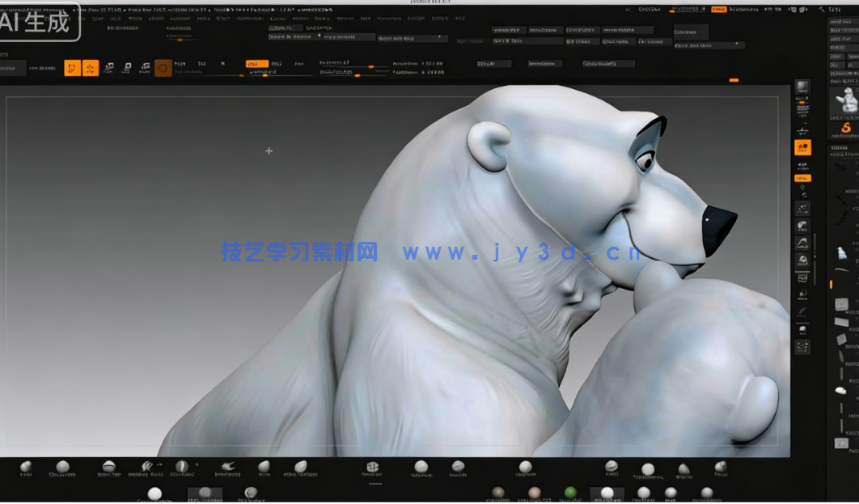The image size is (859, 504).
Task: Select the Scale icon in the top toolbar
Action: 127,68
